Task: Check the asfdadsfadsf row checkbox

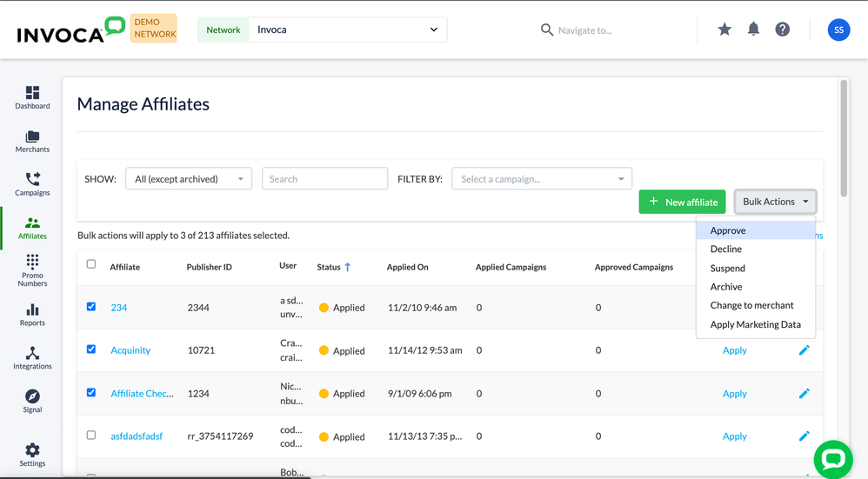Action: click(x=91, y=436)
